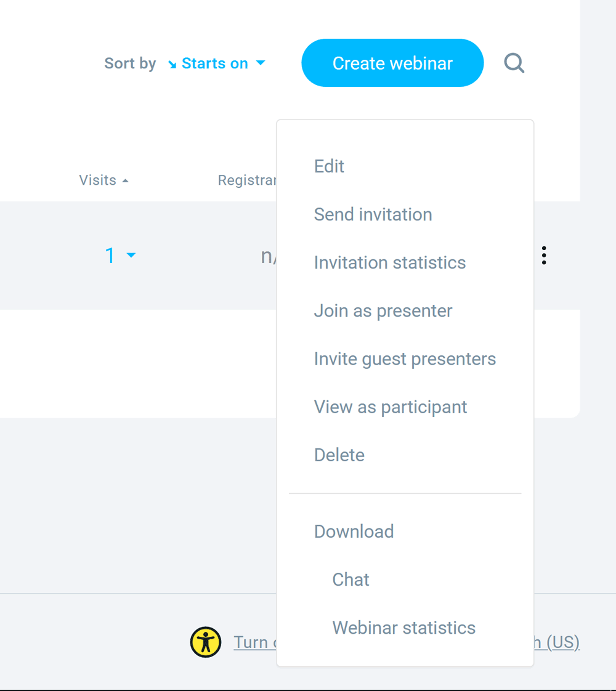Click View as participant
Image resolution: width=616 pixels, height=691 pixels.
(x=391, y=407)
